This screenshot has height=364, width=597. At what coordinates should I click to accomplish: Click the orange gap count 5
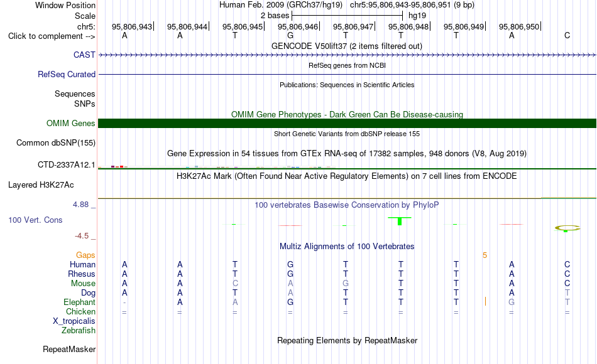tap(485, 255)
